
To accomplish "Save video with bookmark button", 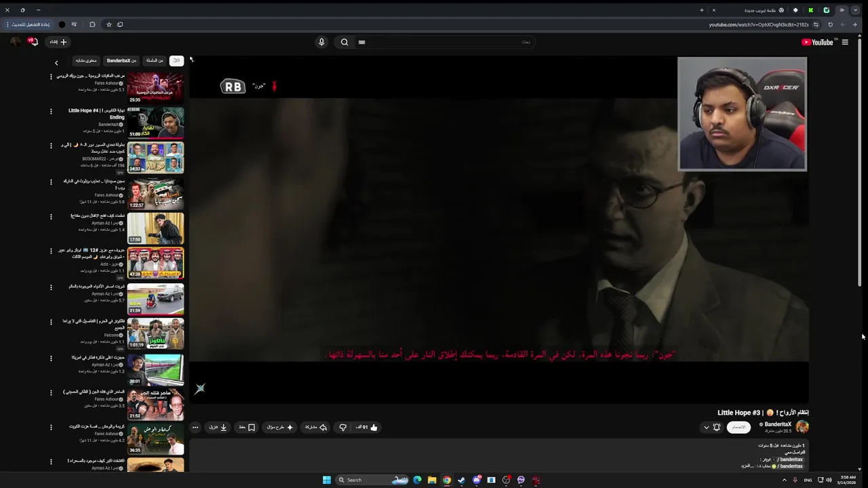I will pos(247,427).
